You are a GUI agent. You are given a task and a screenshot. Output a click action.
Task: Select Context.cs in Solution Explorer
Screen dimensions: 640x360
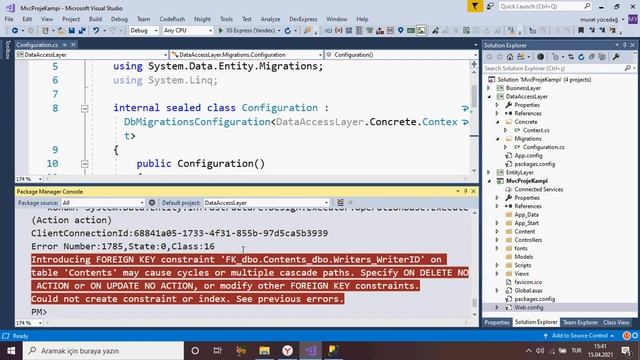click(536, 130)
